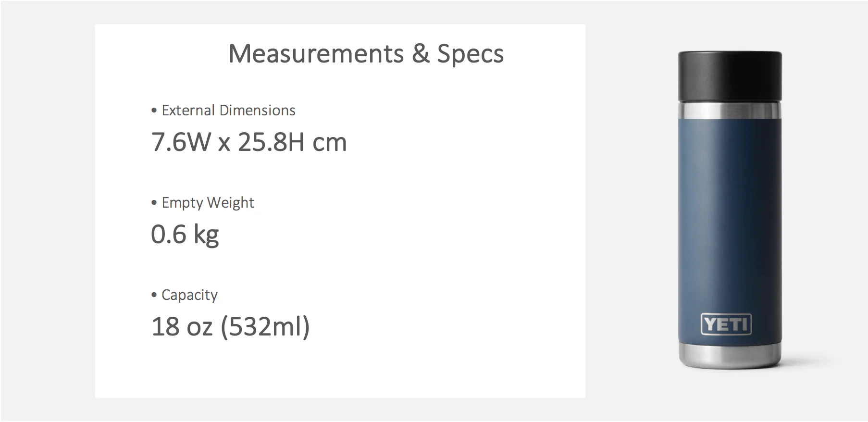This screenshot has height=422, width=868.
Task: Click the 18 oz (532ml) value
Action: click(x=231, y=327)
